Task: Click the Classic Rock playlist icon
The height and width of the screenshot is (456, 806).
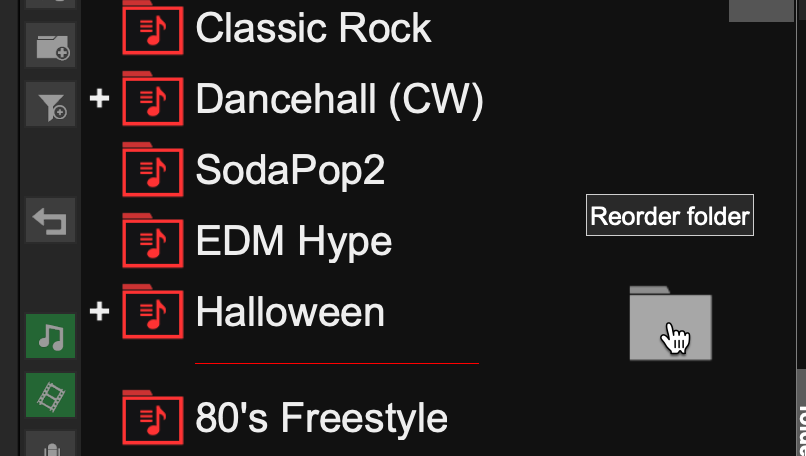Action: (x=153, y=28)
